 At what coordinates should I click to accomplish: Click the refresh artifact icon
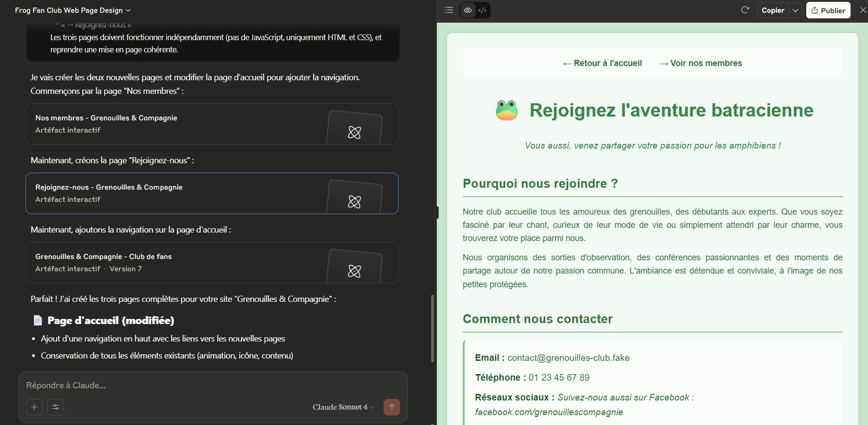pyautogui.click(x=745, y=10)
